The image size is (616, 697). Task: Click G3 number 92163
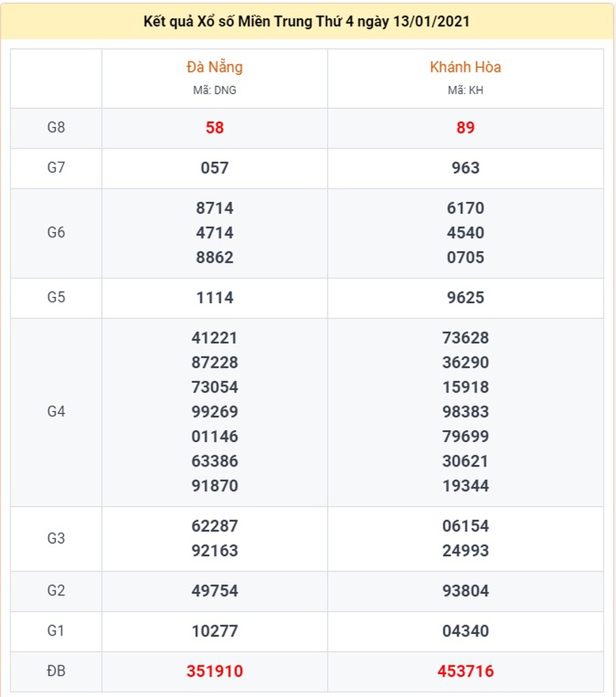[214, 551]
